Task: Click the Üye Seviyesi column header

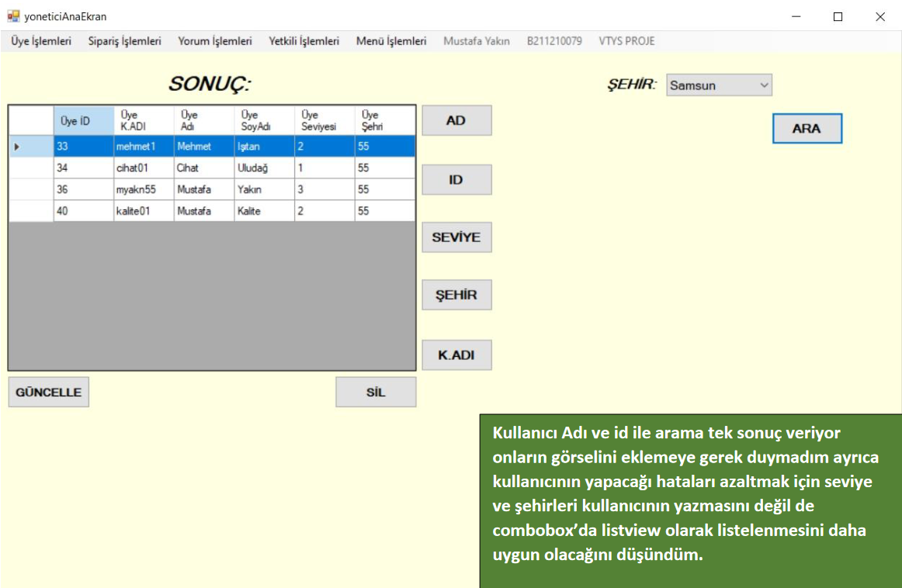Action: 324,121
